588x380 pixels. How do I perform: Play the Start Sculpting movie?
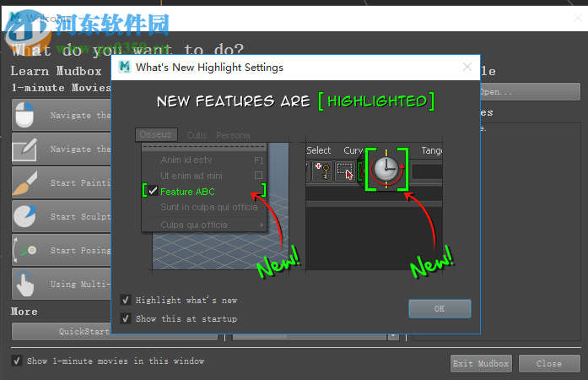(62, 216)
